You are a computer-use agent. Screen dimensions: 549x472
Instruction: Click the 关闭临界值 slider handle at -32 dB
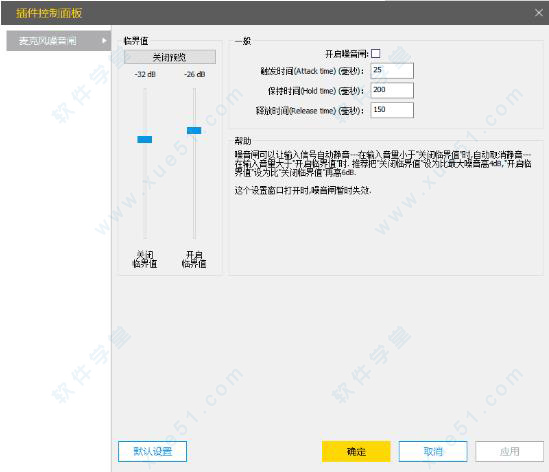tap(145, 139)
